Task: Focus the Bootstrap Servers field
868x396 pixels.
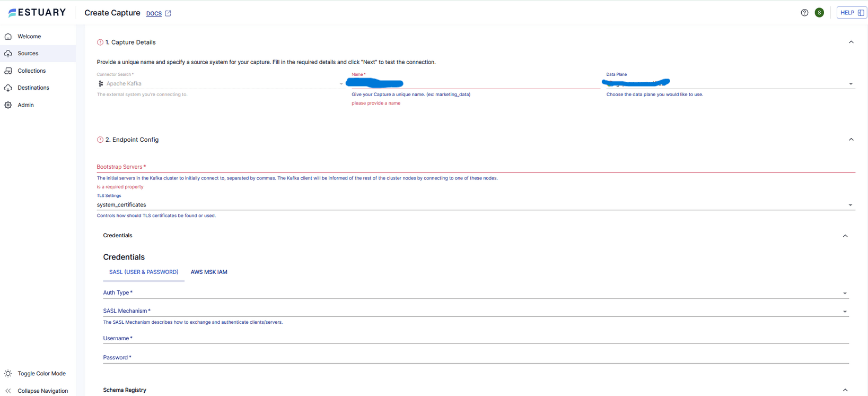Action: pos(476,167)
